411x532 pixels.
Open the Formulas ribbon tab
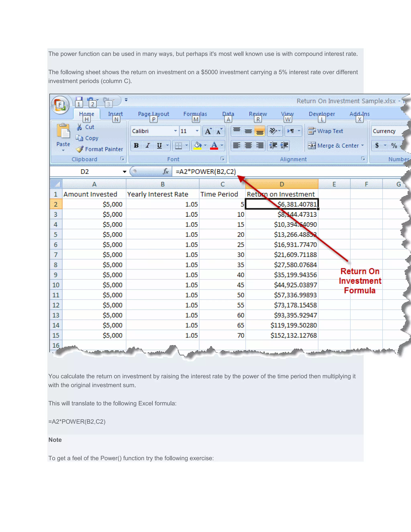click(x=195, y=114)
